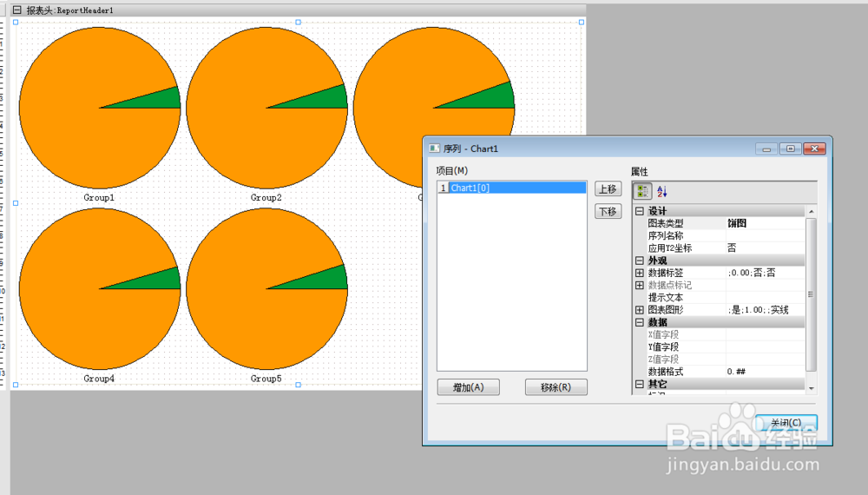868x495 pixels.
Task: Click the property grid scrollbar thumb
Action: click(811, 294)
